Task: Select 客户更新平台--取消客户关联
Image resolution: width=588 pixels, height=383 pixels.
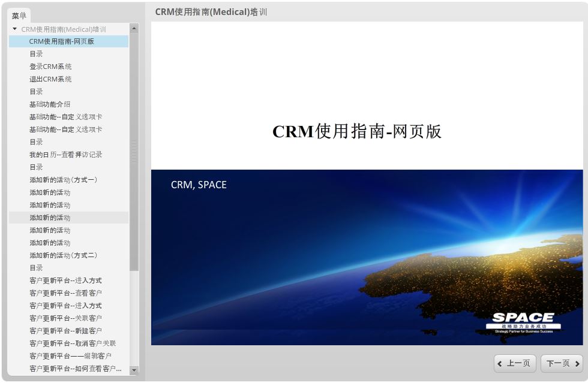Action: [x=72, y=343]
